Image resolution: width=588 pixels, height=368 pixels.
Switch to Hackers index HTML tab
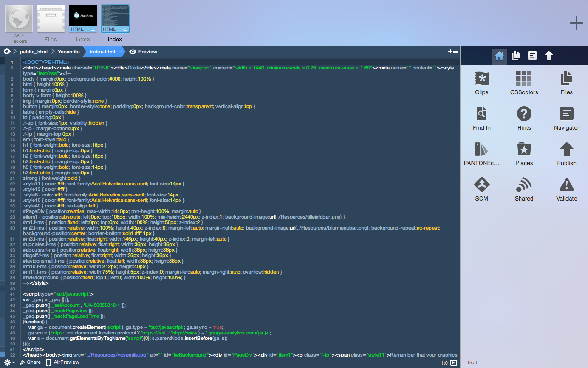coord(83,23)
